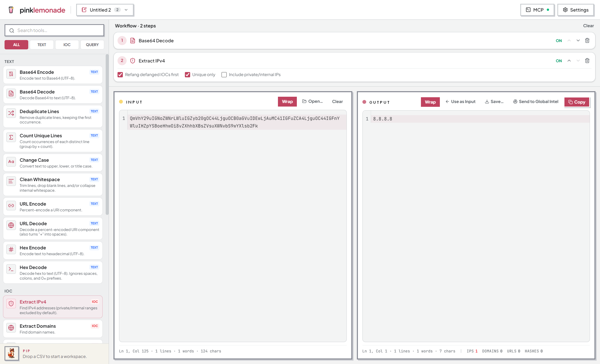
Task: Select the TEXT filter tab
Action: click(42, 45)
